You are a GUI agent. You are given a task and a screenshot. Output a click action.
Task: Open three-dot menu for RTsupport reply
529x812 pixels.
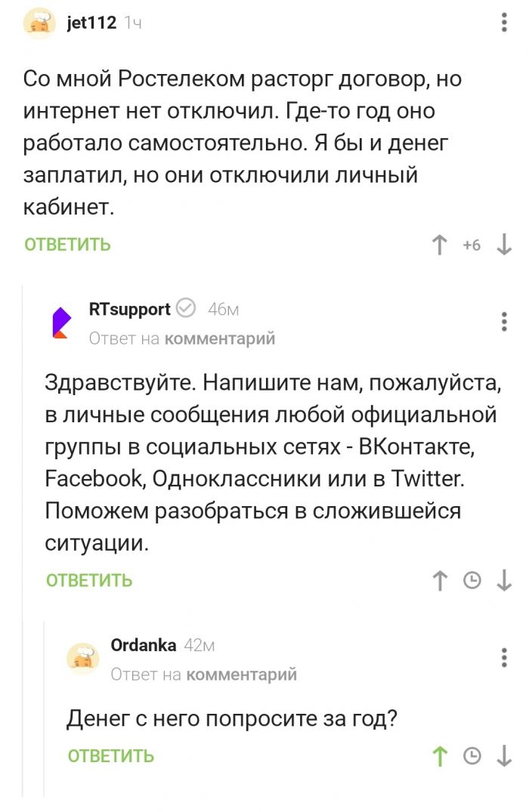505,321
